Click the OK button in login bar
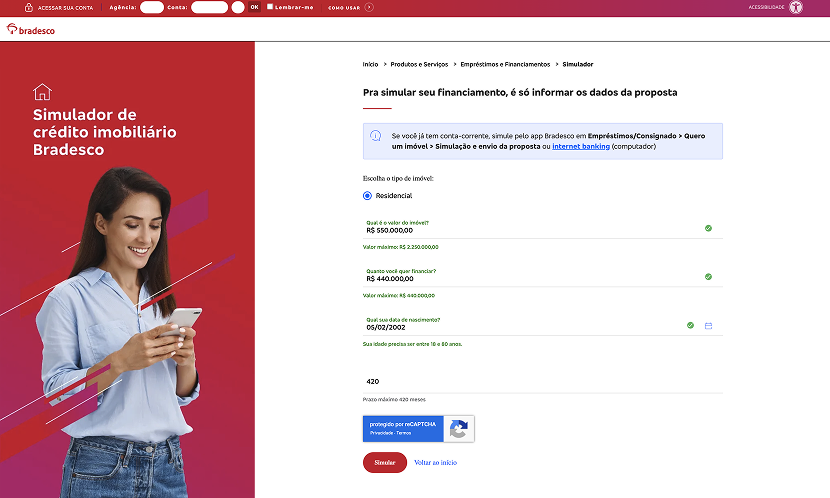This screenshot has width=830, height=498. 255,7
